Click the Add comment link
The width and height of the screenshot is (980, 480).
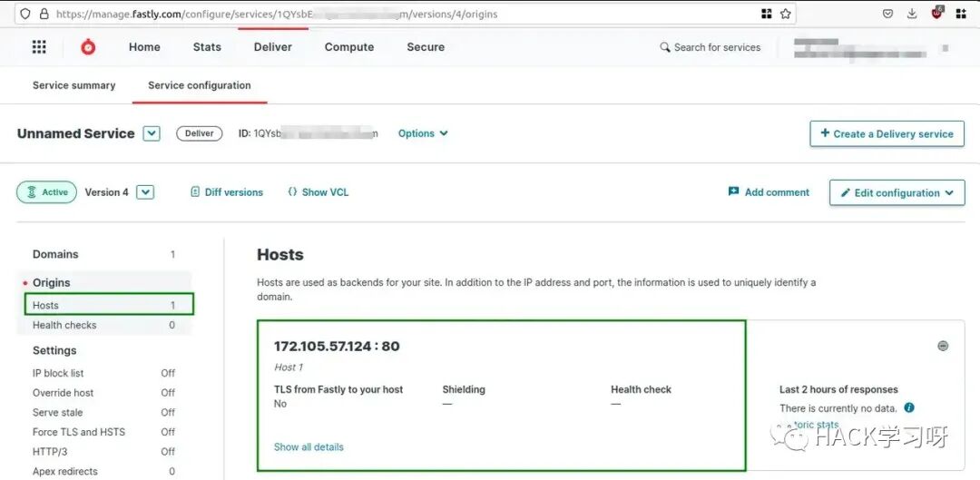click(769, 192)
